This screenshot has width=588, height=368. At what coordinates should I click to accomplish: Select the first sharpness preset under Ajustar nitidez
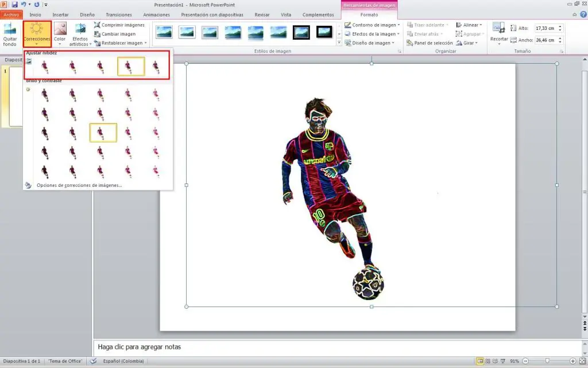(x=45, y=67)
